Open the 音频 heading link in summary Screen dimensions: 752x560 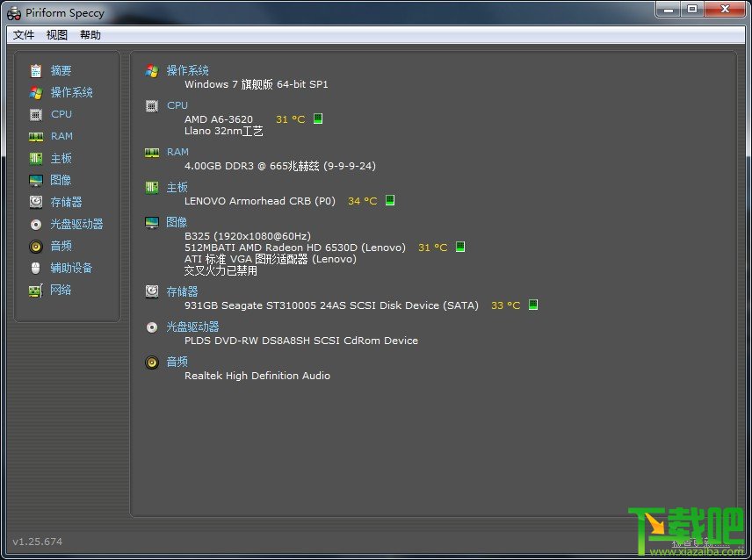tap(177, 363)
